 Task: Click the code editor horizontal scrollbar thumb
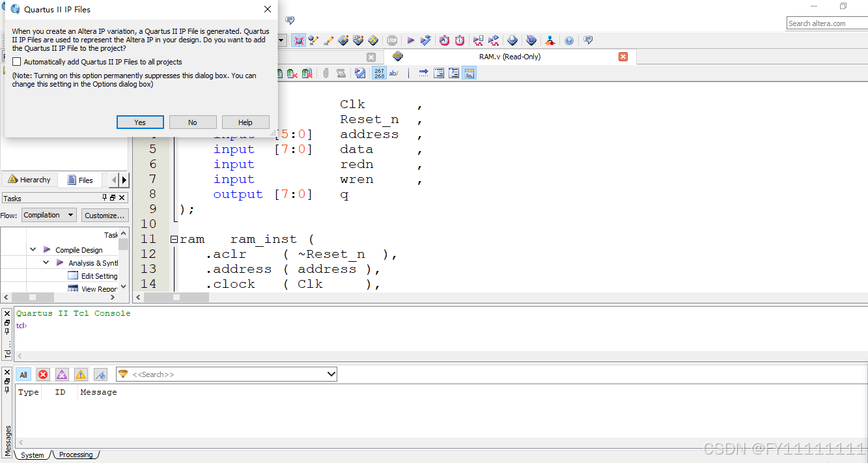176,297
